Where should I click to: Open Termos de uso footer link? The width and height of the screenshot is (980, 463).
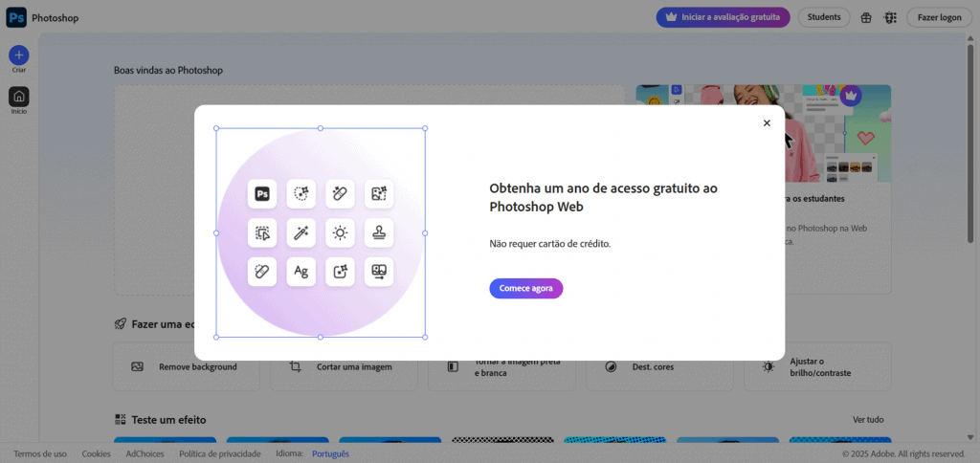40,453
